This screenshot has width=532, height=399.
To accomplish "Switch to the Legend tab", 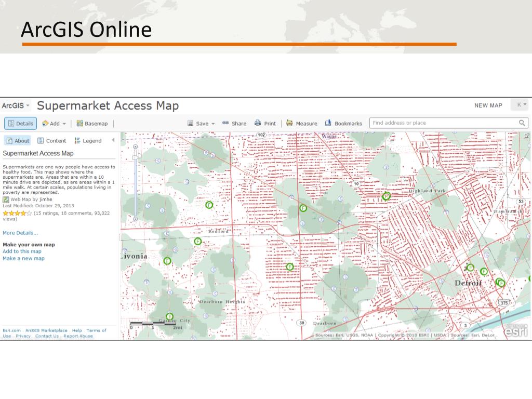I will (x=88, y=141).
